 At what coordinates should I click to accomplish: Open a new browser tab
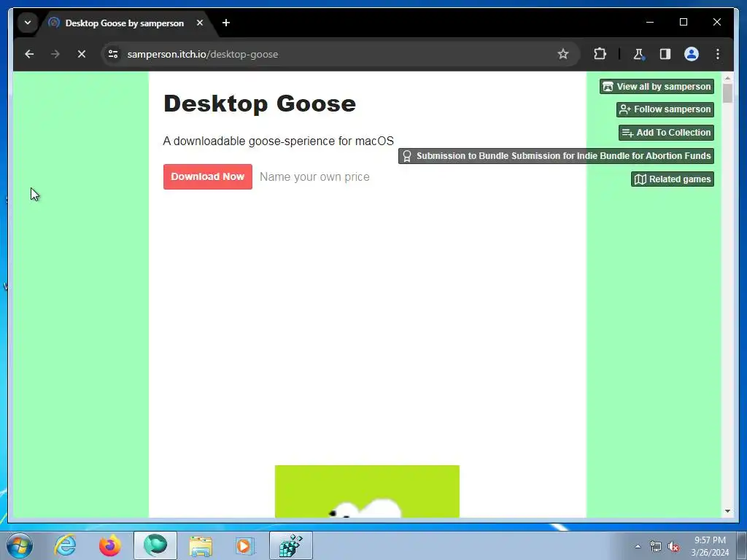tap(226, 23)
